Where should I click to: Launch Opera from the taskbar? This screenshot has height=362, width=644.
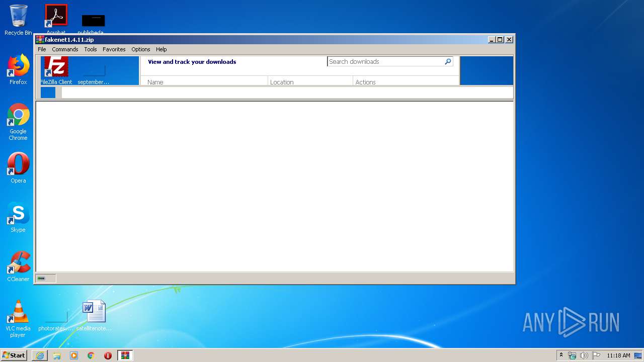click(x=108, y=355)
